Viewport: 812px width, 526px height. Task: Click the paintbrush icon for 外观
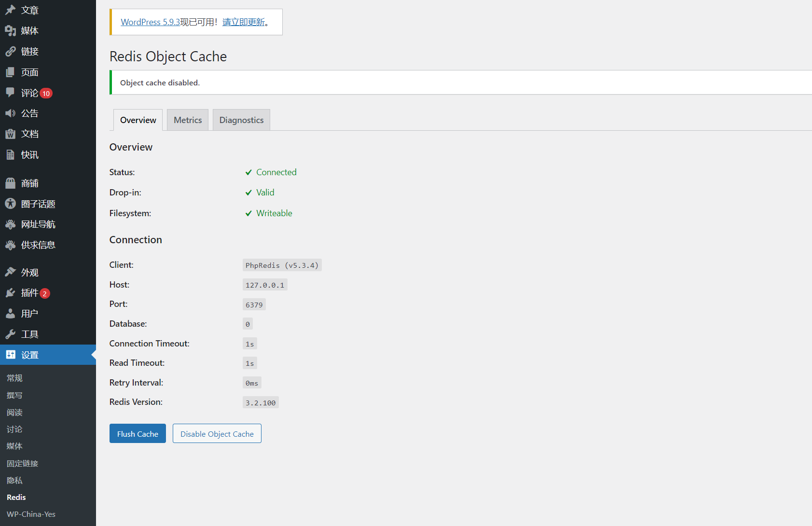(10, 272)
